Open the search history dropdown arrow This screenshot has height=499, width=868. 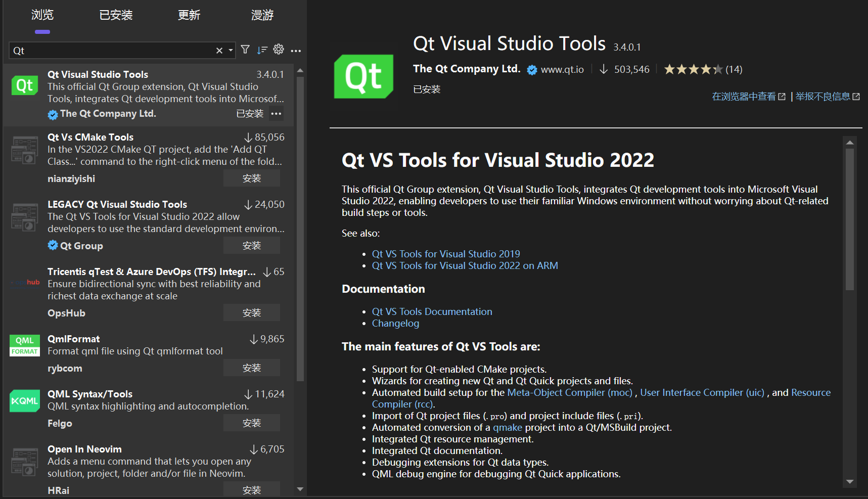(231, 50)
